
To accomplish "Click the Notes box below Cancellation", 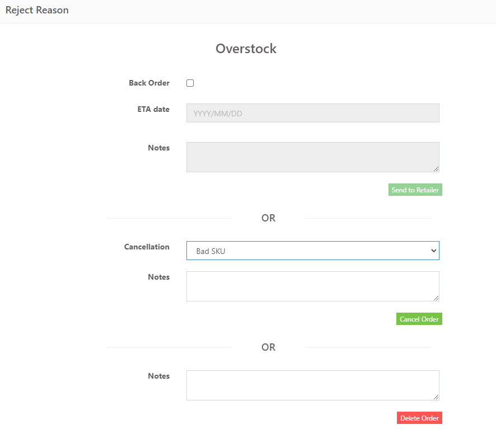I will 312,286.
